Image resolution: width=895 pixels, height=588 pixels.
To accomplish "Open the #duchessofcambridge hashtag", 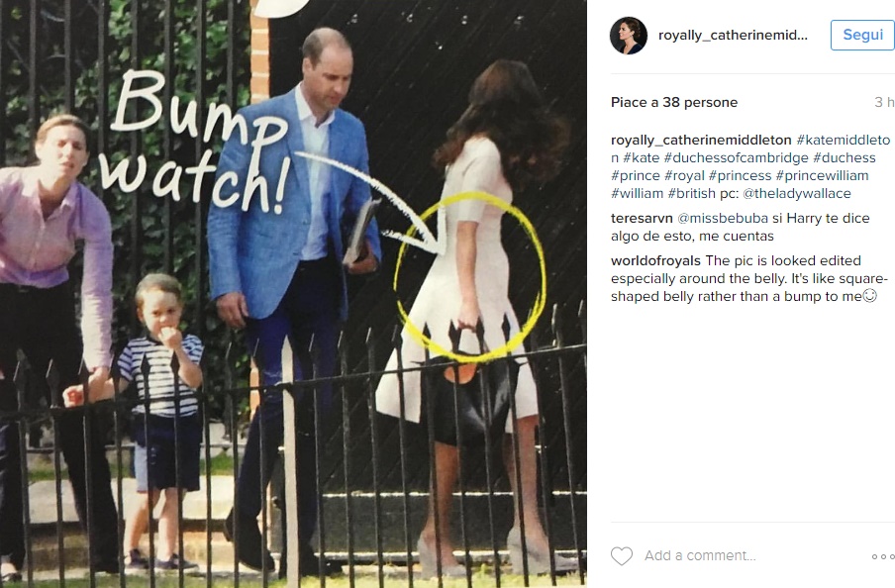I will point(737,157).
